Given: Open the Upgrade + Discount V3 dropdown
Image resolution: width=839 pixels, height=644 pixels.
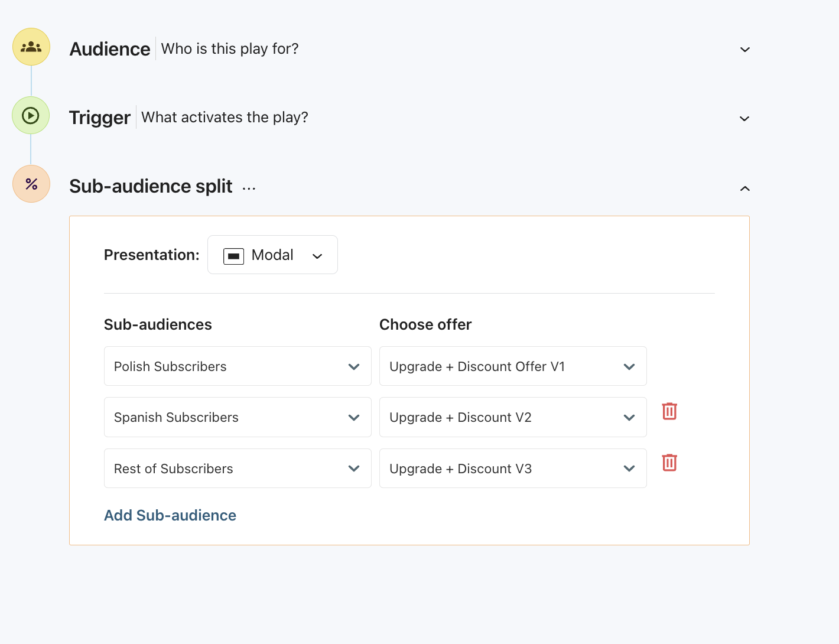Looking at the screenshot, I should tap(513, 469).
